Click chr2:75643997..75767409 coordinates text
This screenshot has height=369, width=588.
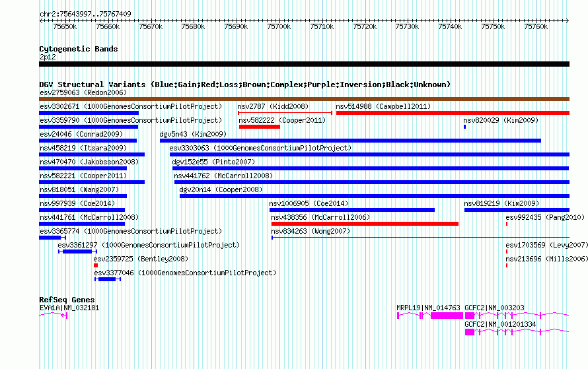(x=85, y=14)
